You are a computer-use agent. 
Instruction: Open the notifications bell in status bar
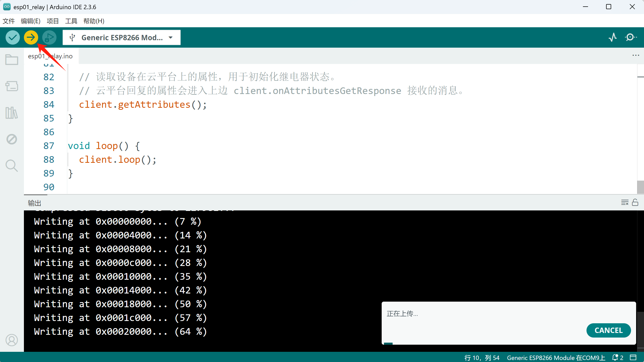tap(617, 358)
